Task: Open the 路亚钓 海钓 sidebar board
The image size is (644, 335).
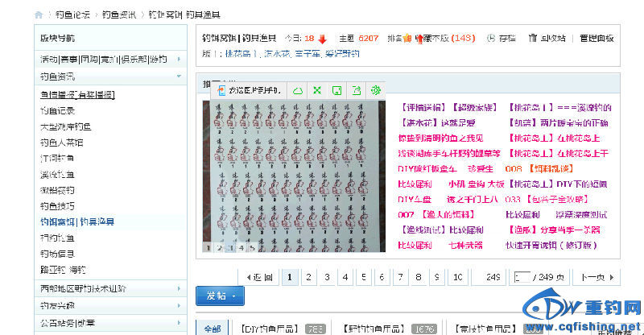Action: pos(63,270)
